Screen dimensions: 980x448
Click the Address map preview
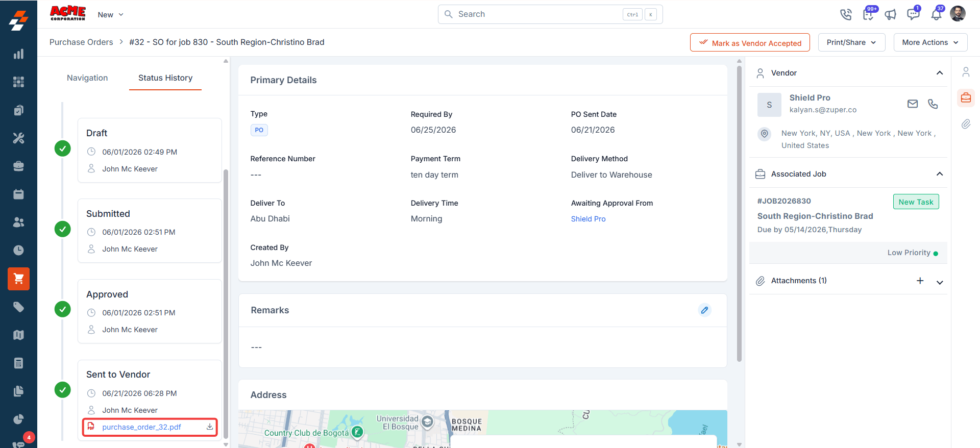coord(482,429)
